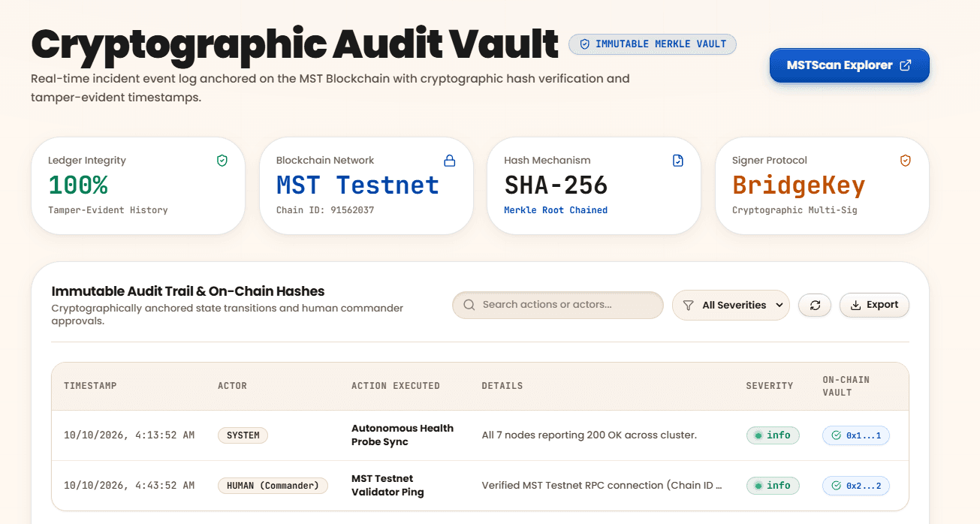Click the shield icon in the Immutable Merkle Vault badge
Screen dimensions: 980x524
(585, 44)
